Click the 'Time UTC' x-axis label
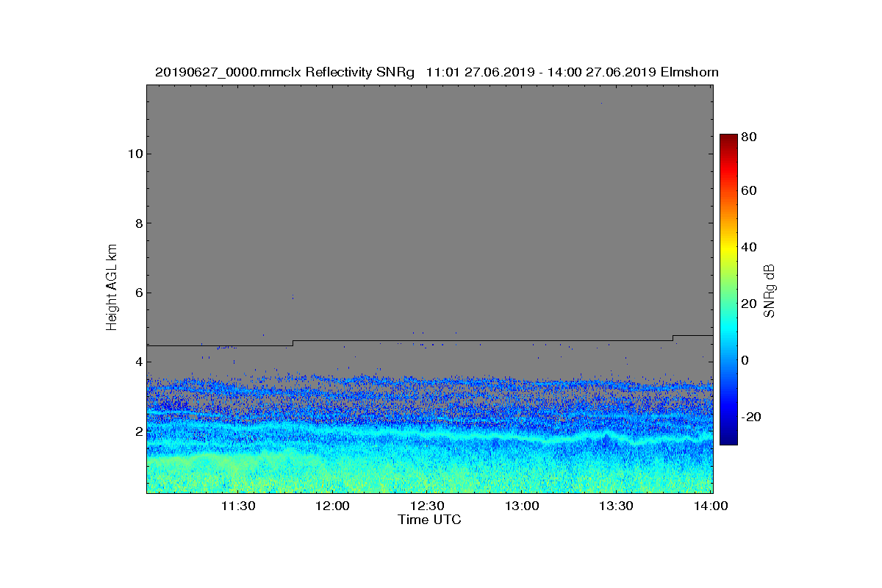882x588 pixels. pyautogui.click(x=430, y=520)
